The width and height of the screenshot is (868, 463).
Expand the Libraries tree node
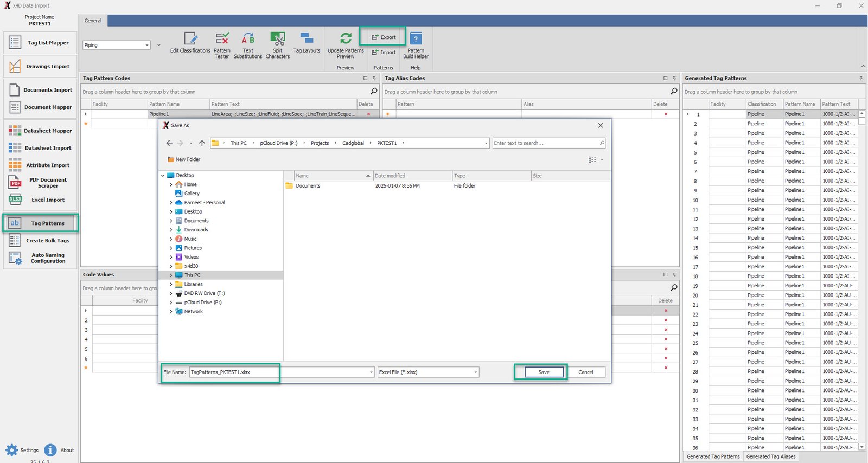pos(171,284)
